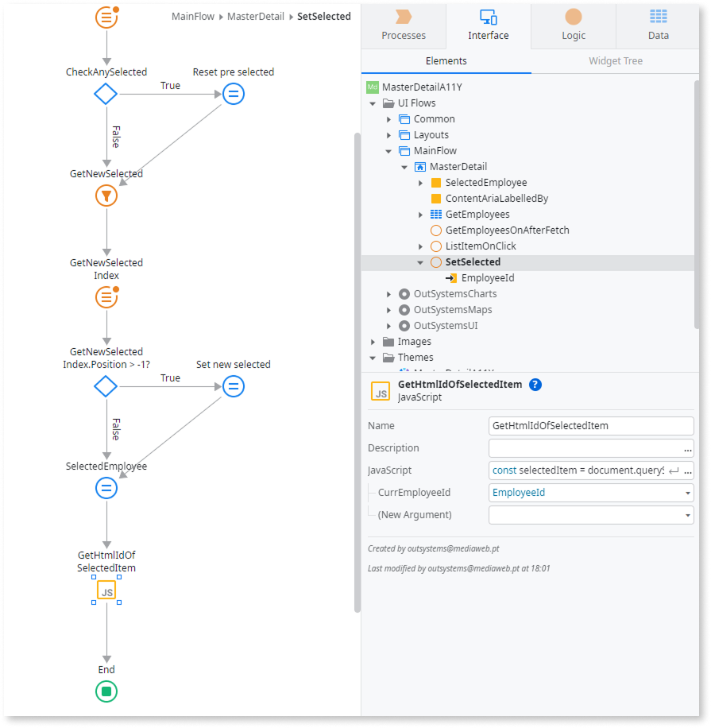Open the CurrEmployeeId dropdown arrow
The image size is (711, 728).
pos(687,493)
